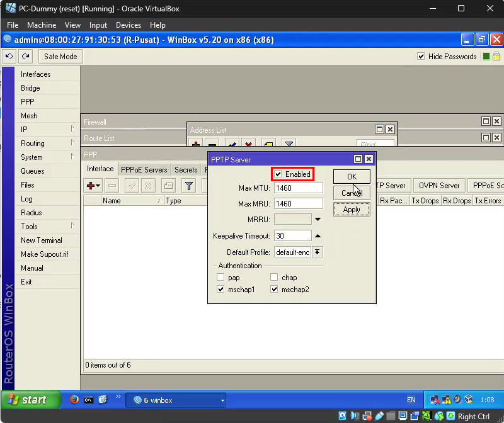Image resolution: width=504 pixels, height=423 pixels.
Task: Click the green keyboard capture arrow icon
Action: pos(451,416)
